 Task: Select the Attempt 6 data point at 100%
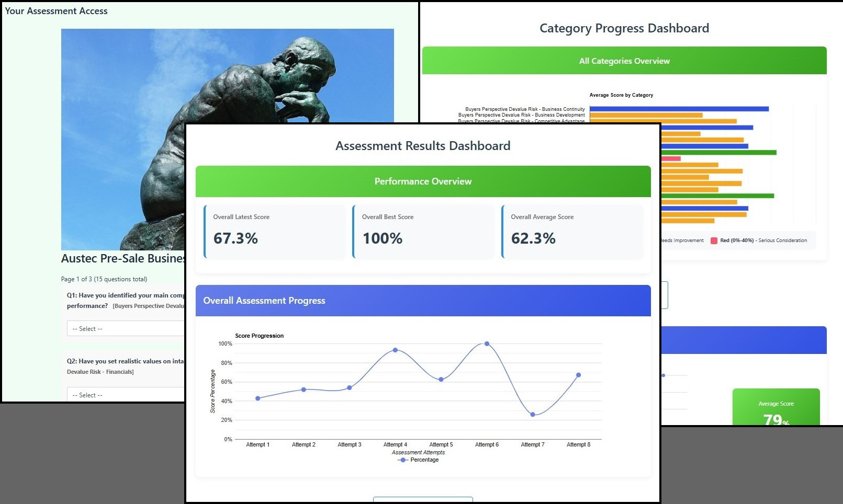487,343
